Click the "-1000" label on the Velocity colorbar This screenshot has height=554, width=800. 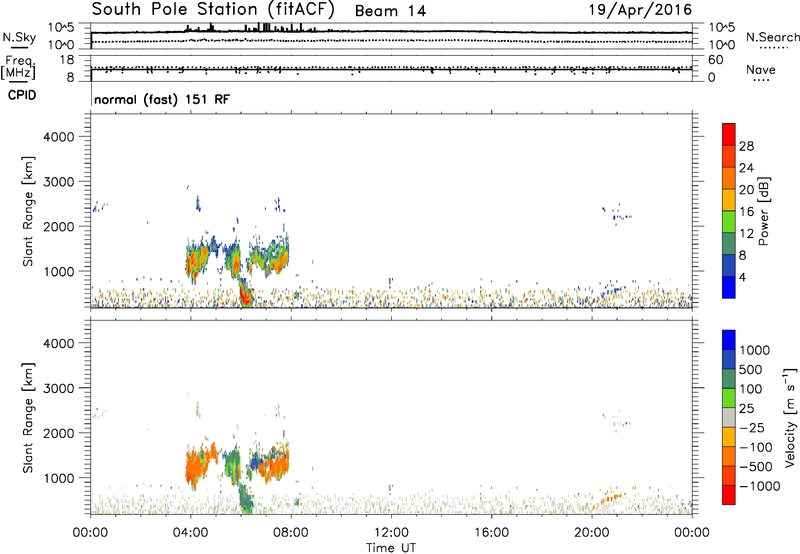click(759, 486)
